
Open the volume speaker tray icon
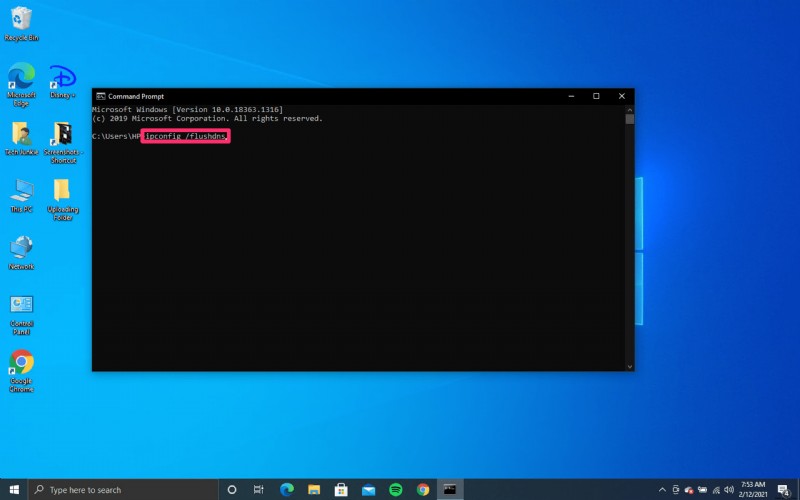click(x=729, y=490)
